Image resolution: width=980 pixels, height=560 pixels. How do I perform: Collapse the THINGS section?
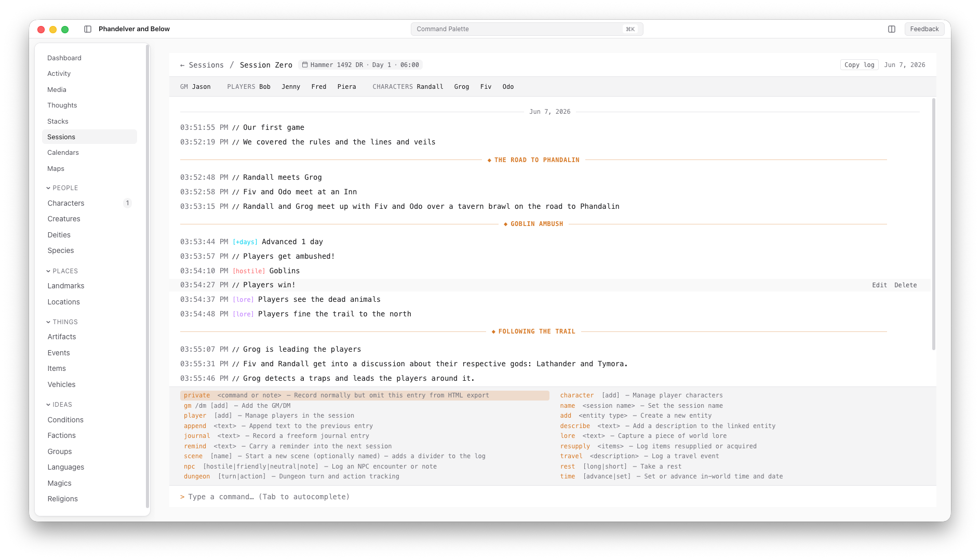62,322
